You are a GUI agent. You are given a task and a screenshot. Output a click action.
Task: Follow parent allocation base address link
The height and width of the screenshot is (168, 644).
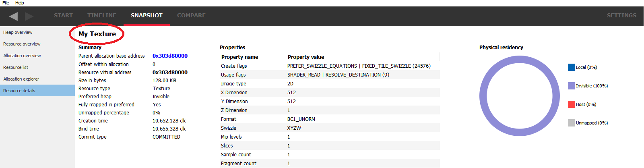[x=170, y=56]
